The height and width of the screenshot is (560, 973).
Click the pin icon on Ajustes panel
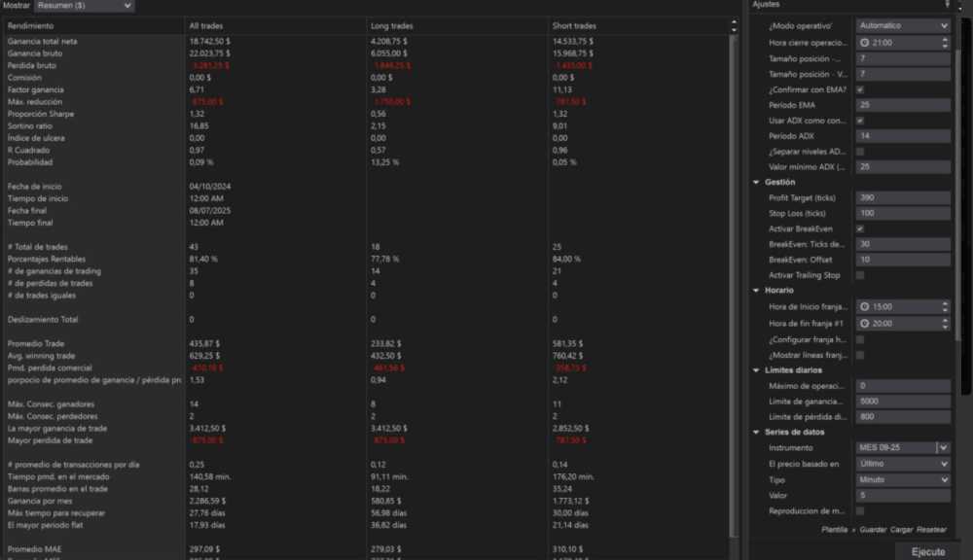947,5
